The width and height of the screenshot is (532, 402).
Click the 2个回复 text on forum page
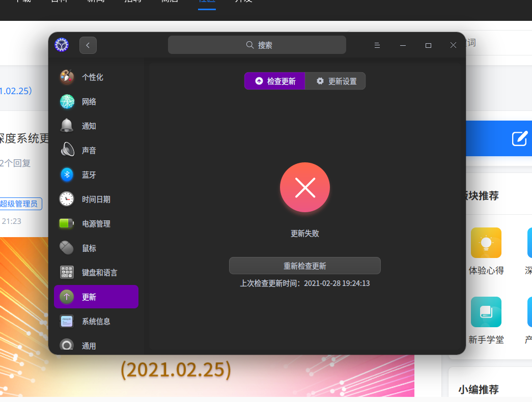click(x=15, y=163)
